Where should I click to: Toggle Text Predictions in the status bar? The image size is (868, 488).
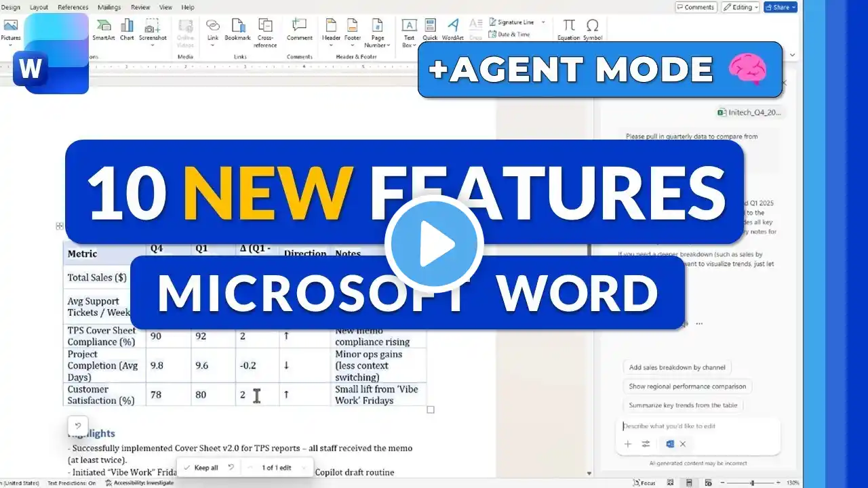(71, 483)
